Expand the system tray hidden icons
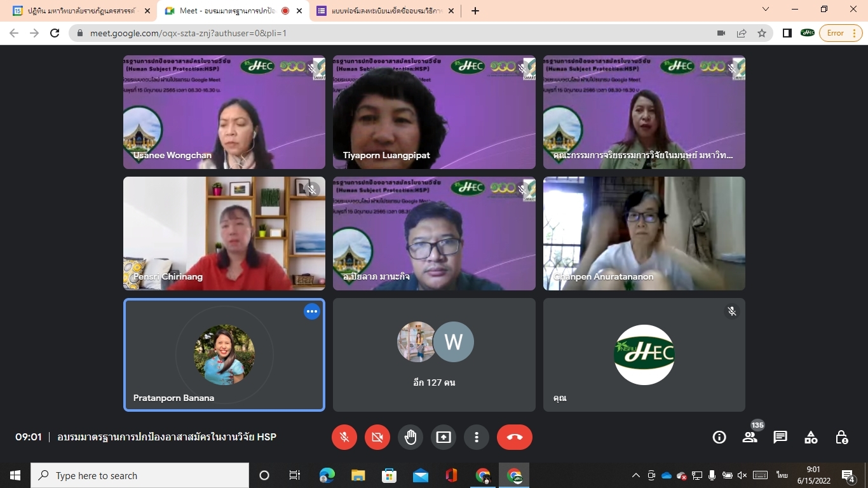This screenshot has width=868, height=488. coord(635,475)
